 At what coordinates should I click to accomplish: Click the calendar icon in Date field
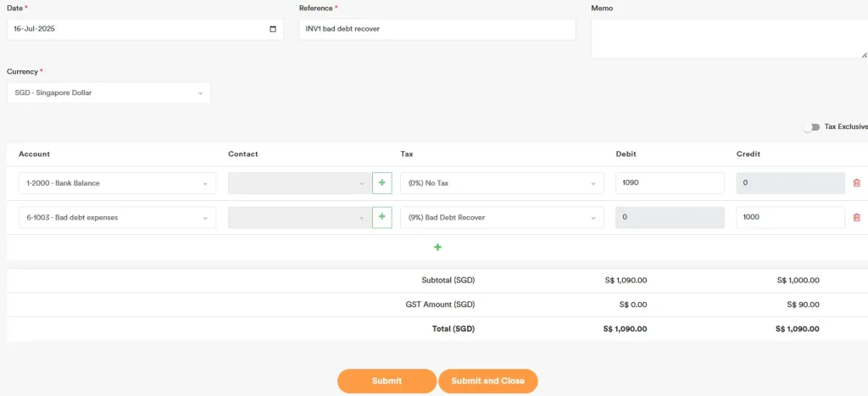pos(272,29)
